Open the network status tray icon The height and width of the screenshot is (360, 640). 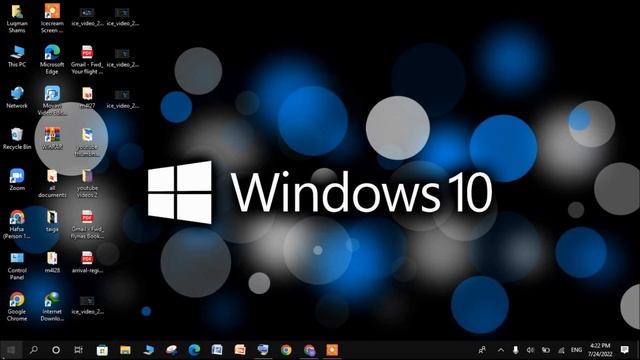click(x=561, y=350)
